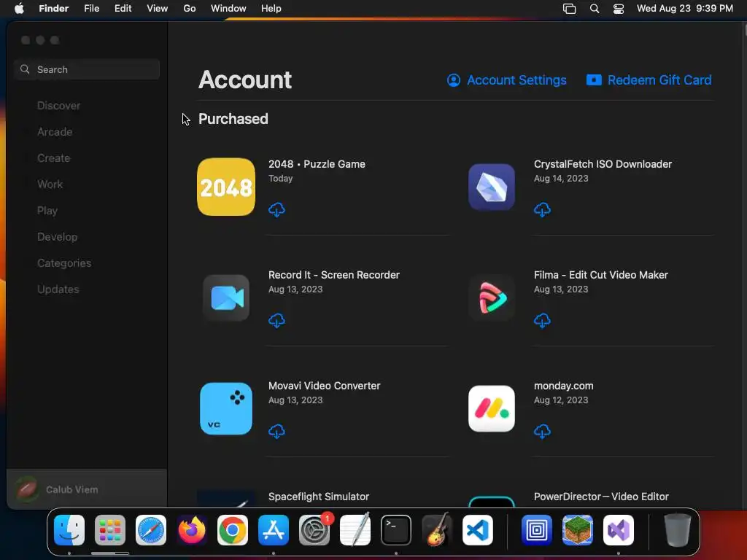Screen dimensions: 747x560
Task: Open the Edit menu
Action: [123, 8]
